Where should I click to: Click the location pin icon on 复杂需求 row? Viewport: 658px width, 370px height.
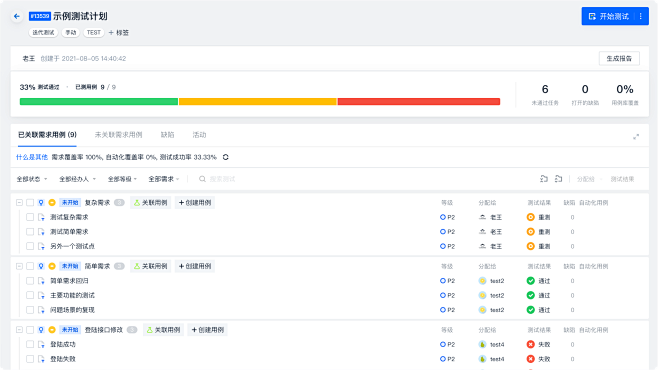coord(41,203)
